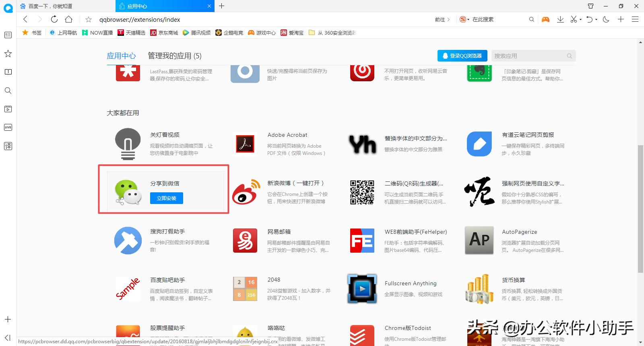Open sidebar reading book icon
This screenshot has height=346, width=644.
point(8,72)
